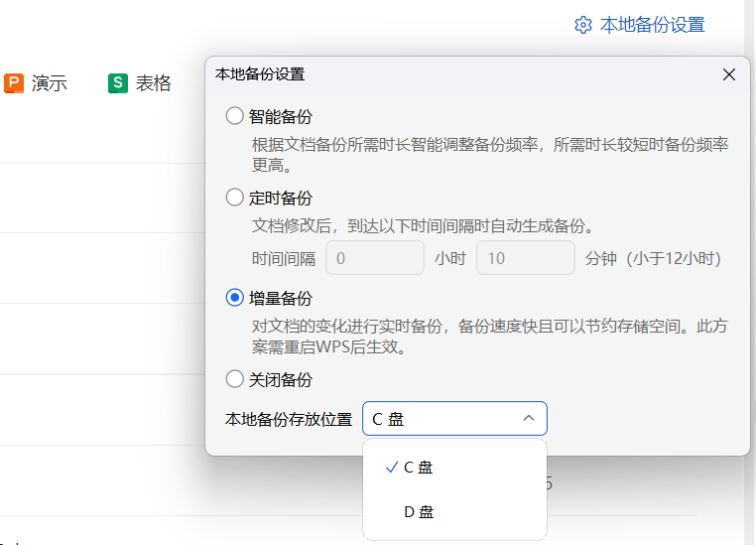Close the 本地备份设置 dialog
This screenshot has width=756, height=545.
click(729, 74)
